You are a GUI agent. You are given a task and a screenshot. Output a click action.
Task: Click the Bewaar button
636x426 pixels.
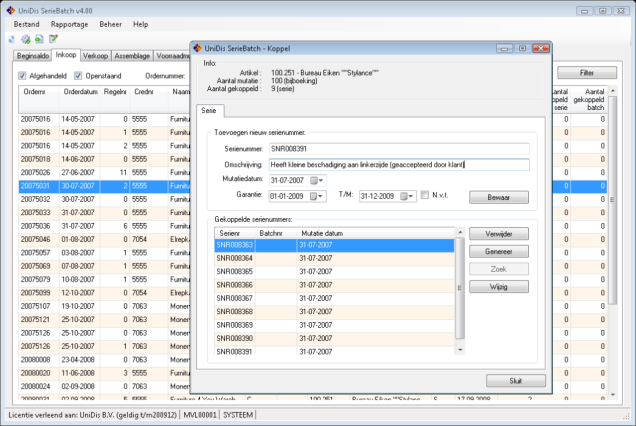point(498,198)
